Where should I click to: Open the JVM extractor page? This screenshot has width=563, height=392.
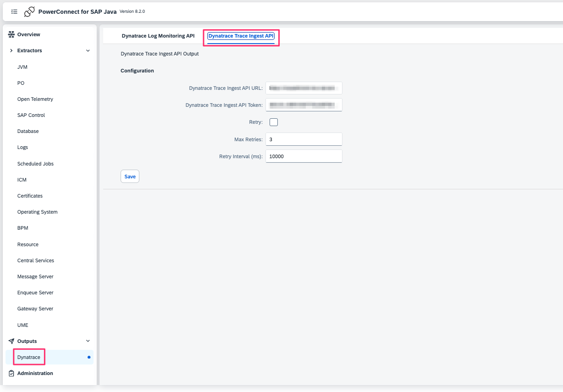[22, 66]
